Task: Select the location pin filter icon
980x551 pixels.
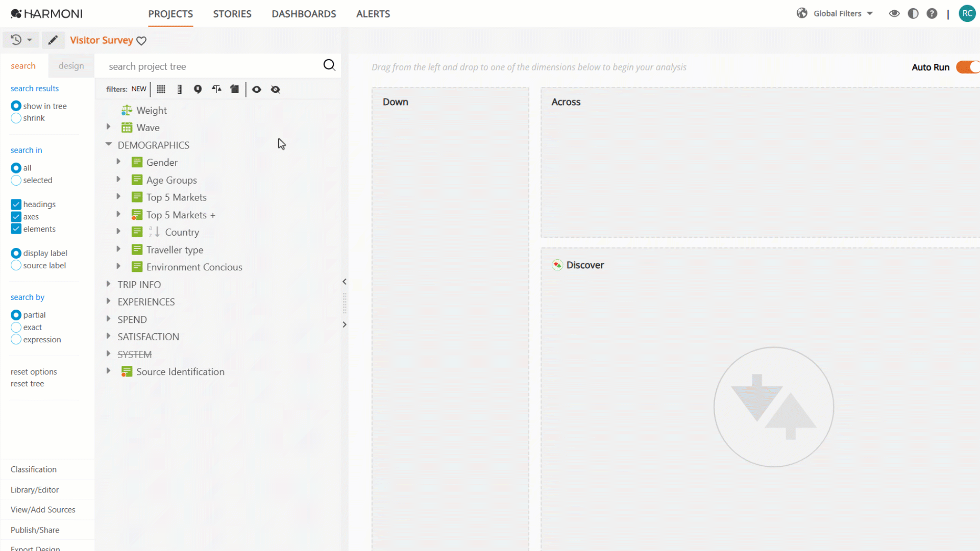Action: [198, 89]
